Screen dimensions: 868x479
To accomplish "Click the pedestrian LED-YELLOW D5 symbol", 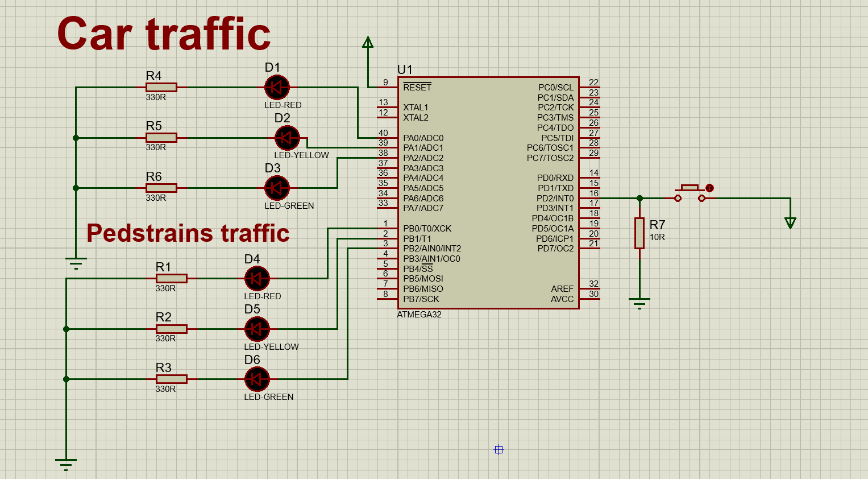I will (x=257, y=329).
